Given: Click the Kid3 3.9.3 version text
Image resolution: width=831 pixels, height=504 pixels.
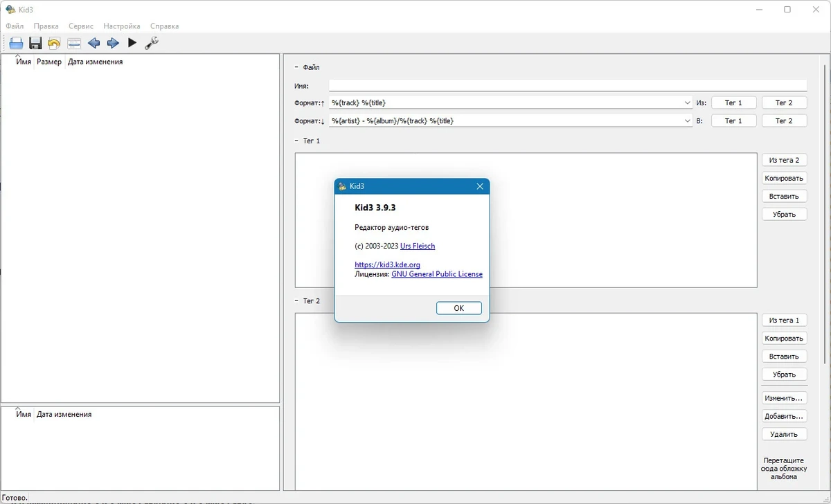Looking at the screenshot, I should coord(375,207).
